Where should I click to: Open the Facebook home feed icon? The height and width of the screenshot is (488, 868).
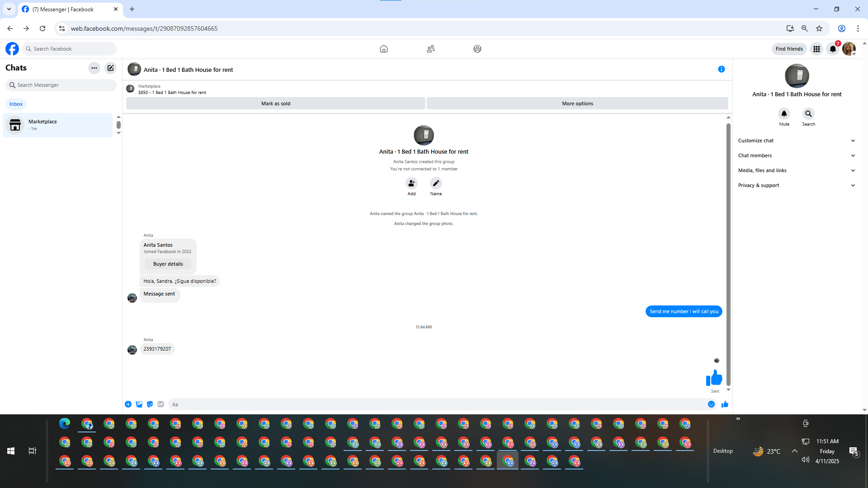pos(384,49)
